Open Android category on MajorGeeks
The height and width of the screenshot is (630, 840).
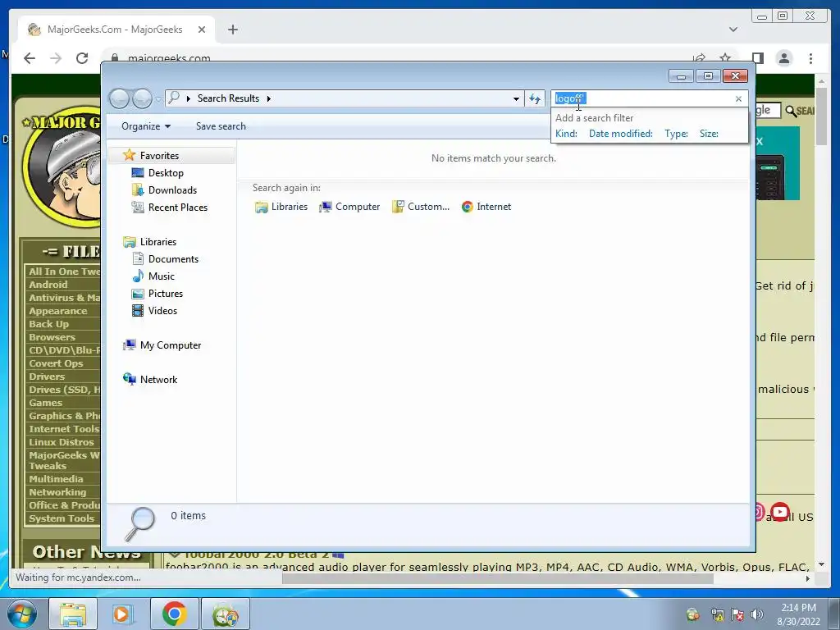click(x=48, y=285)
